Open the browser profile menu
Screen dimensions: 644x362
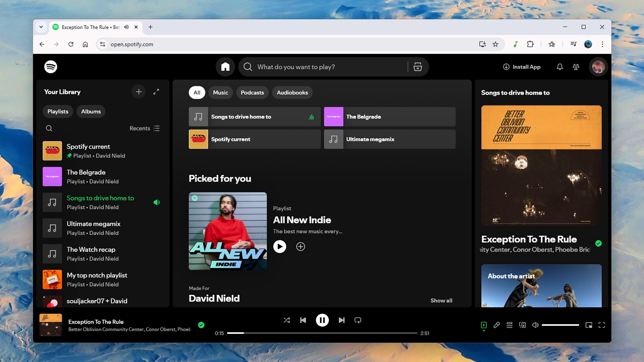point(588,44)
